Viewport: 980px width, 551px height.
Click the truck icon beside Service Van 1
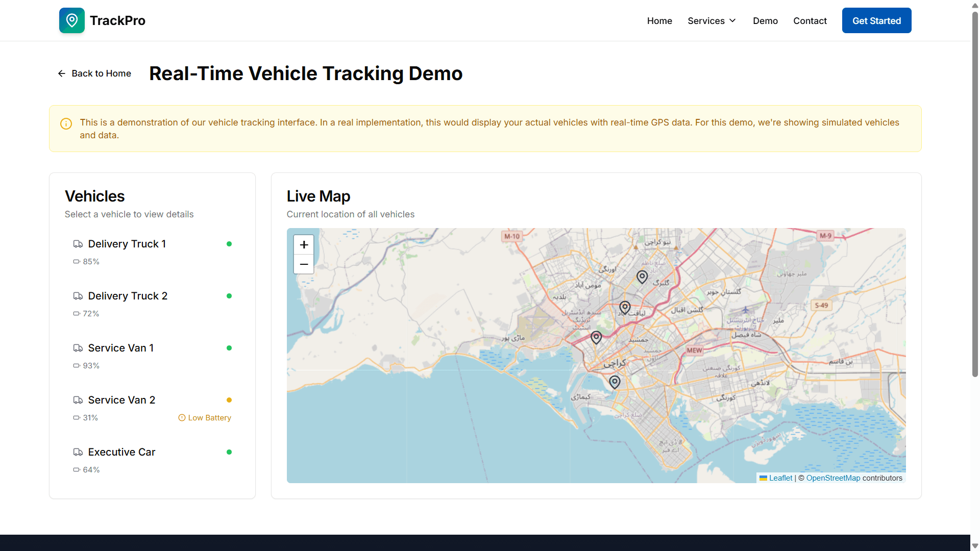78,348
